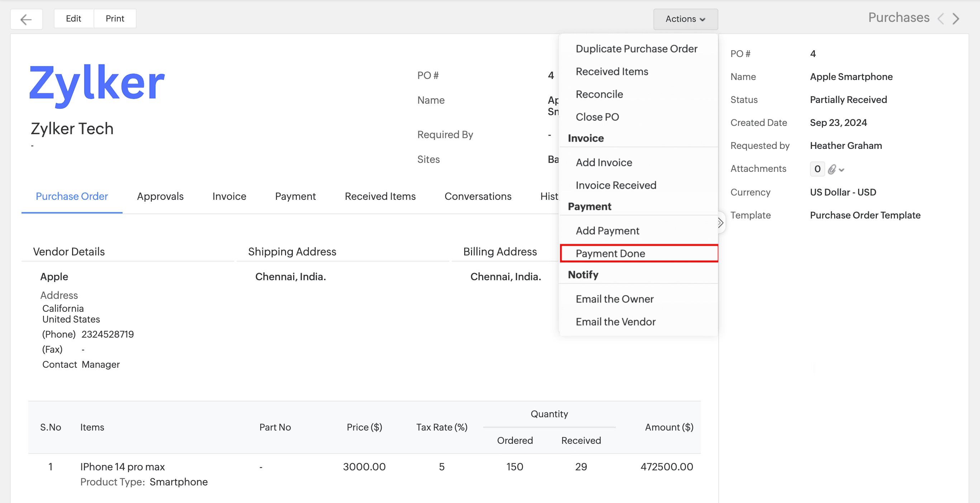Viewport: 980px width, 503px height.
Task: Choose Email the Vendor option
Action: [x=615, y=322]
